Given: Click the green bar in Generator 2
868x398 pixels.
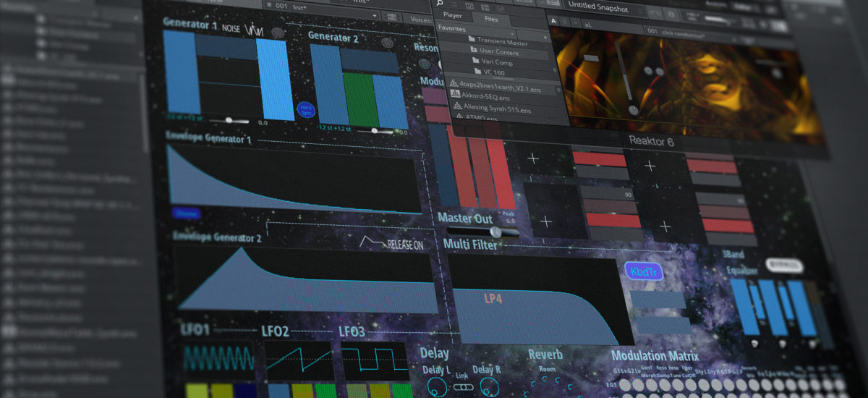Looking at the screenshot, I should pos(359,99).
